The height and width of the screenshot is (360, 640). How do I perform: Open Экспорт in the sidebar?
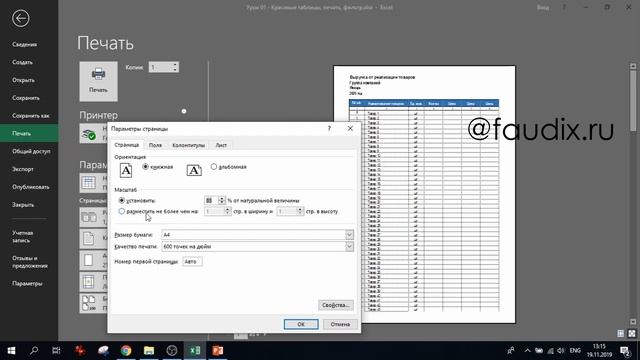(23, 169)
